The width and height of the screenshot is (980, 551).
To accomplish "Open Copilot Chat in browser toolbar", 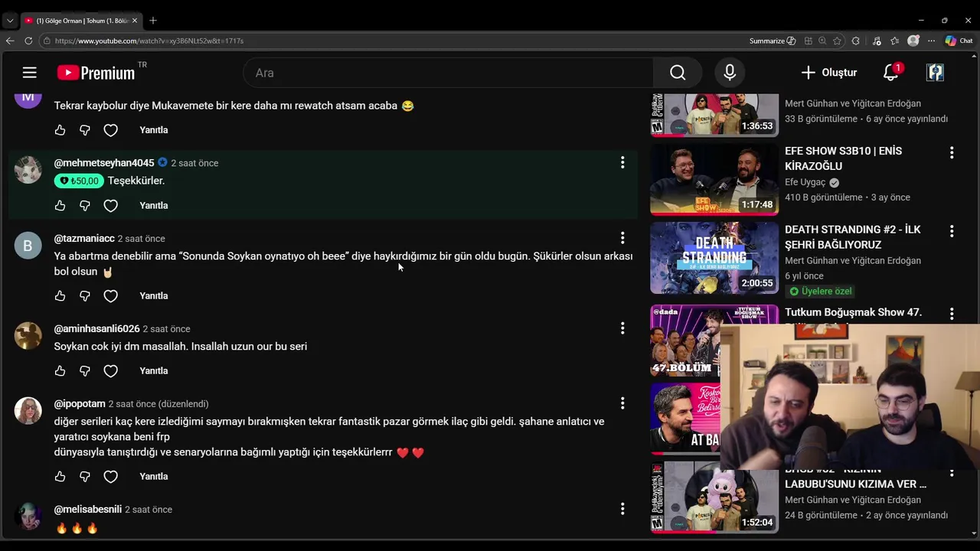I will point(959,41).
